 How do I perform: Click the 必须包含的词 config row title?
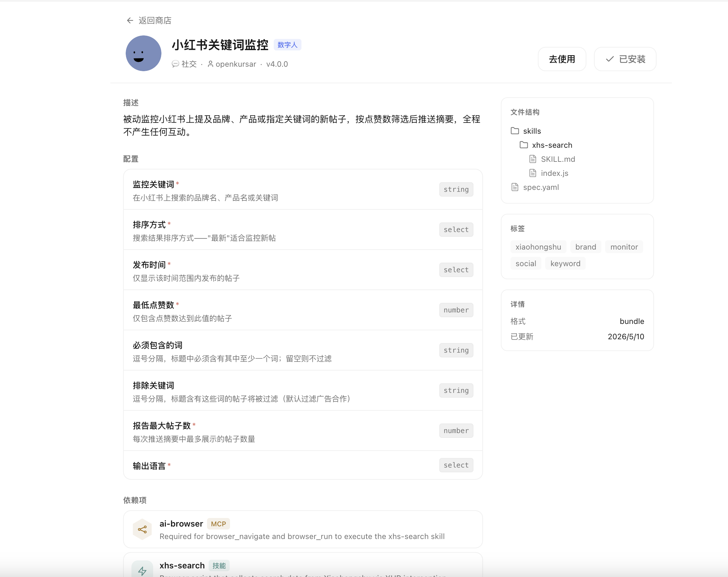pos(157,345)
